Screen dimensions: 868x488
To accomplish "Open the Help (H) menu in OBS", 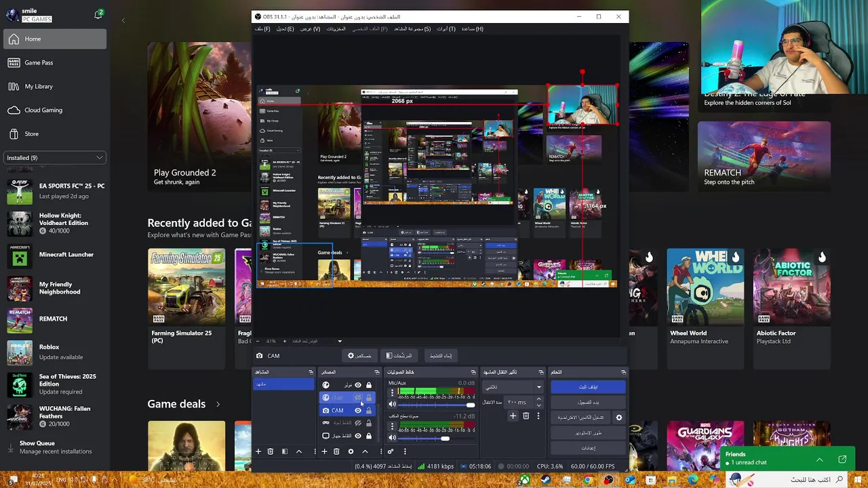I will [x=473, y=29].
